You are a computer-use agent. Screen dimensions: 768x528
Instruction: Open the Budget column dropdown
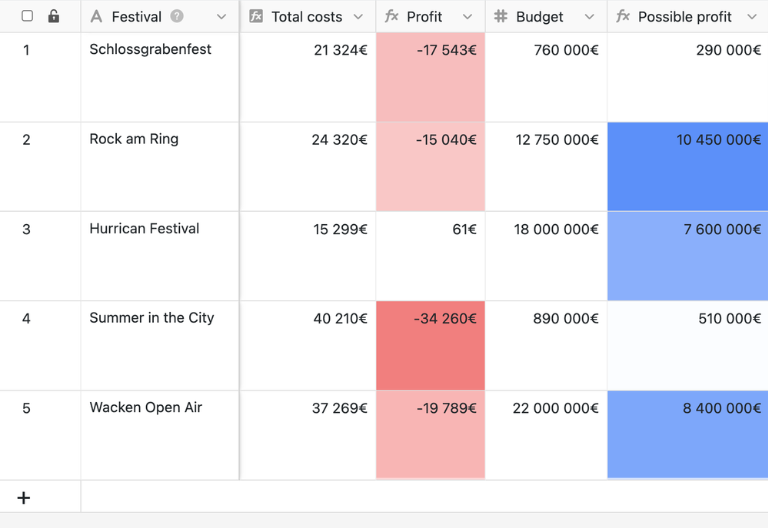pyautogui.click(x=589, y=17)
